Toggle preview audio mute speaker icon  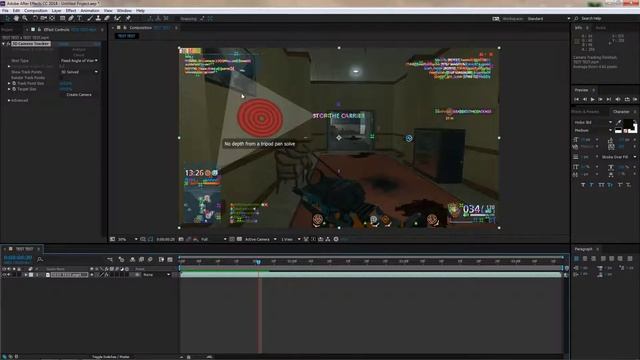pos(618,99)
